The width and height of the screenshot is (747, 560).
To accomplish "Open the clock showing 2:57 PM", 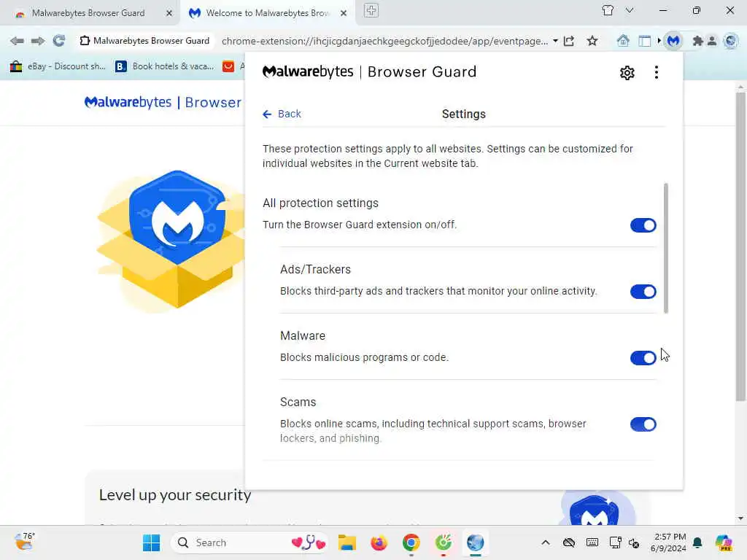I will pos(668,542).
